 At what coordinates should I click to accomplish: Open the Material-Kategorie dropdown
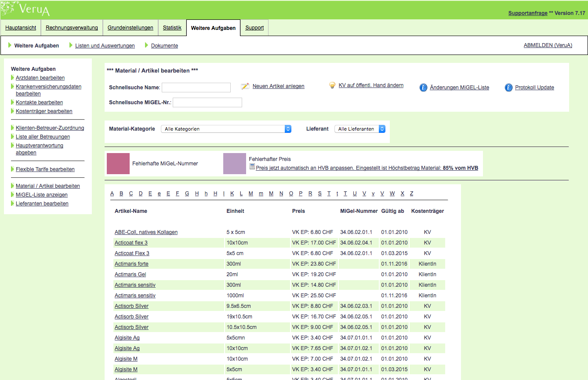pos(226,129)
